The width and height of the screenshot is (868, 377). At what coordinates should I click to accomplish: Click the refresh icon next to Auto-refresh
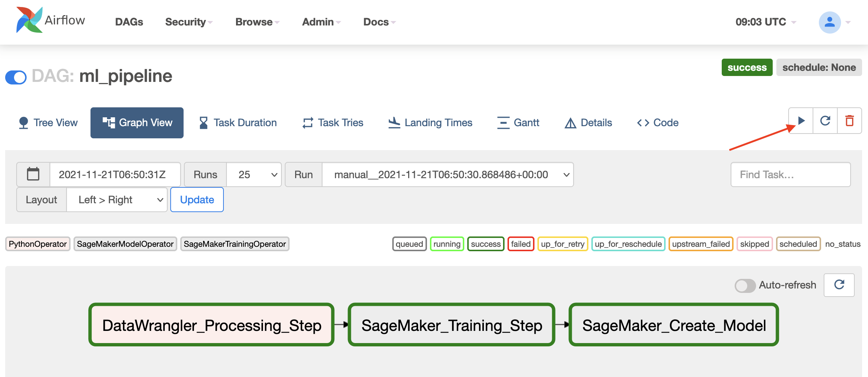(839, 285)
